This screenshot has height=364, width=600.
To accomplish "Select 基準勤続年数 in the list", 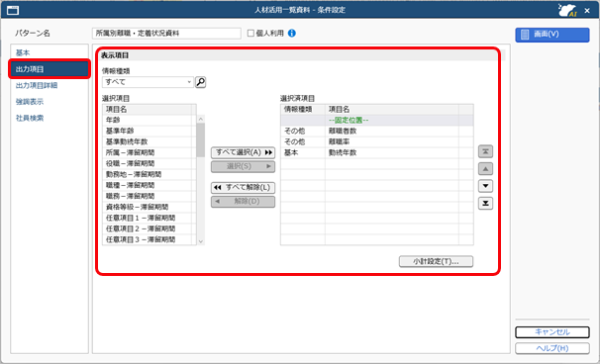I will point(150,141).
